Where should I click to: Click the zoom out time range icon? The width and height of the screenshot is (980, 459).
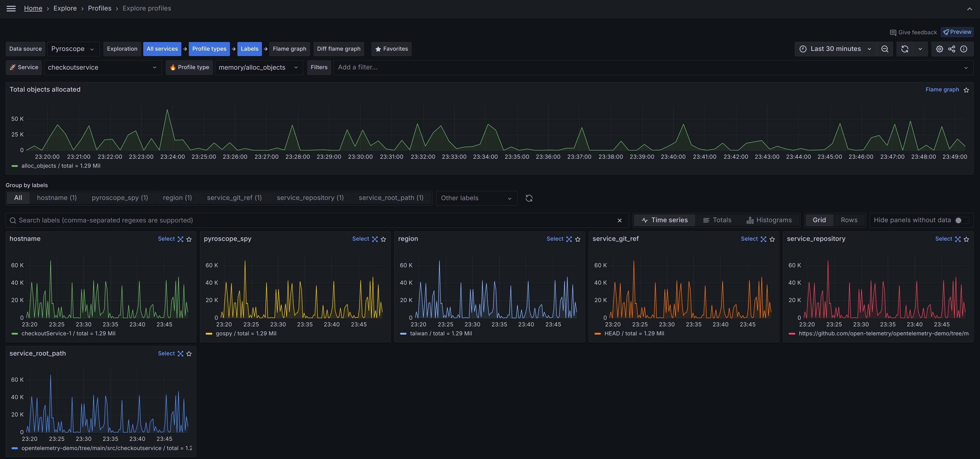885,49
